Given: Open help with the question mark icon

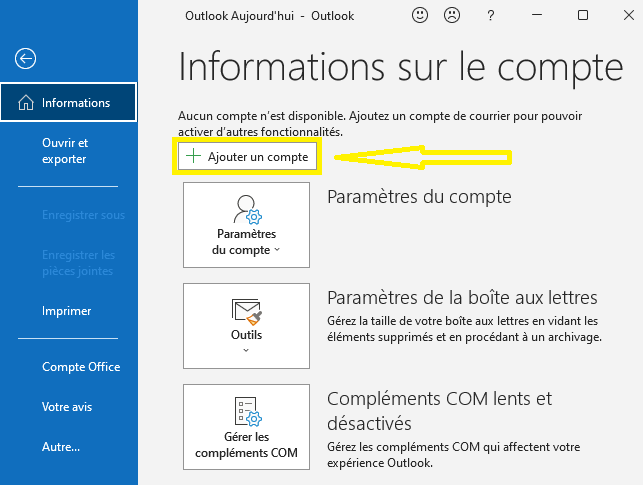Looking at the screenshot, I should click(x=490, y=16).
